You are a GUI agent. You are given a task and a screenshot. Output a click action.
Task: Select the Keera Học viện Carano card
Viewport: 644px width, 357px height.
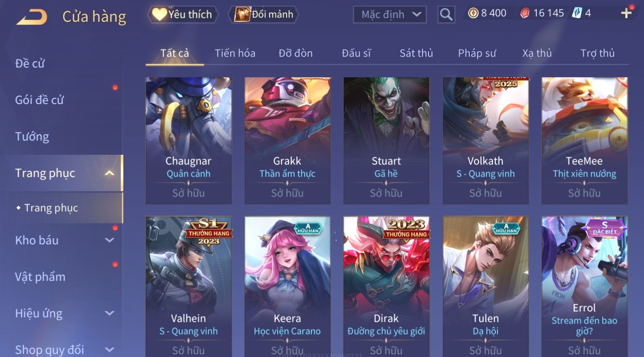click(287, 287)
